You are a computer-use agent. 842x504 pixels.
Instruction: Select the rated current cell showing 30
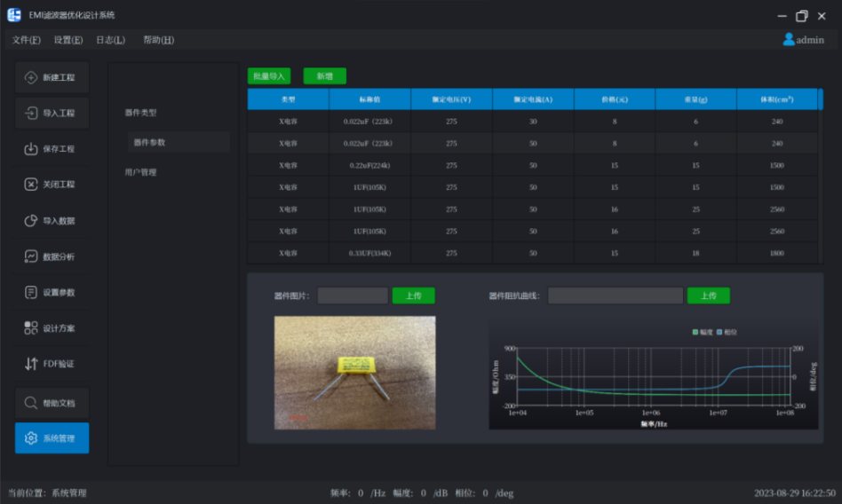[533, 122]
